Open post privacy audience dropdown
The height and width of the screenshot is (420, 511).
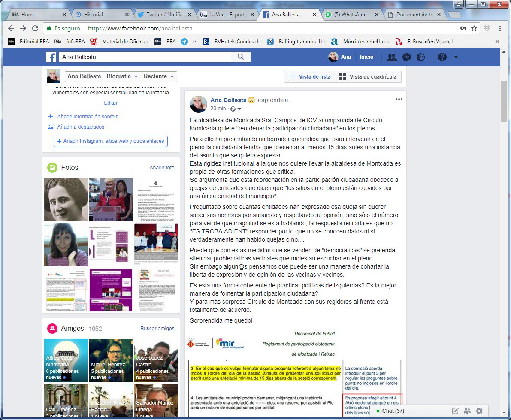click(236, 109)
